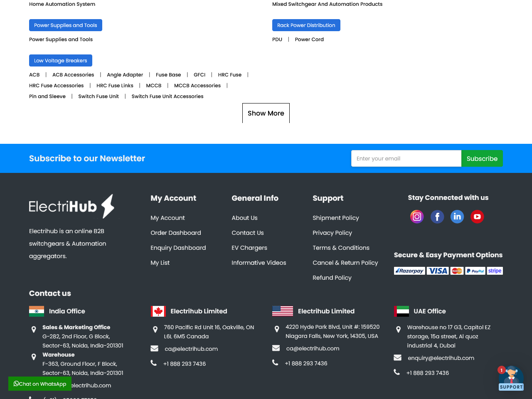532x399 pixels.
Task: Click the PayPal payment badge
Action: [475, 271]
